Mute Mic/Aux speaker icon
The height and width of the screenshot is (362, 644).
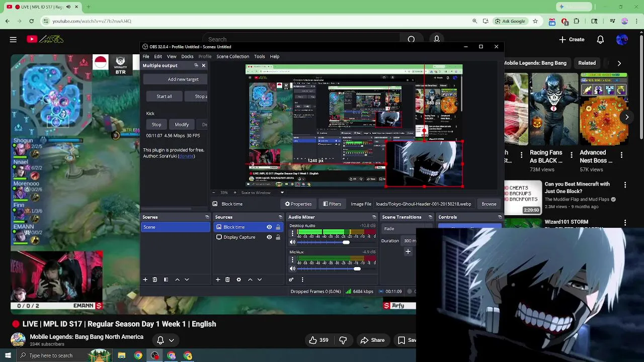(x=292, y=268)
